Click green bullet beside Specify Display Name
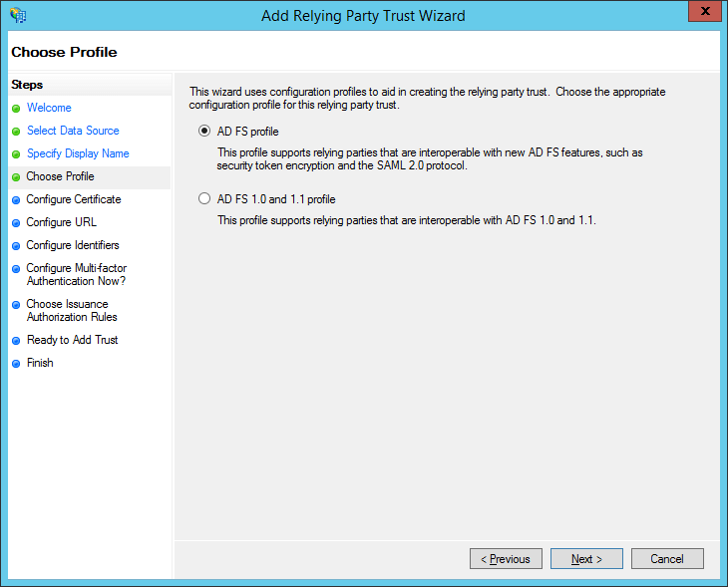 16,154
